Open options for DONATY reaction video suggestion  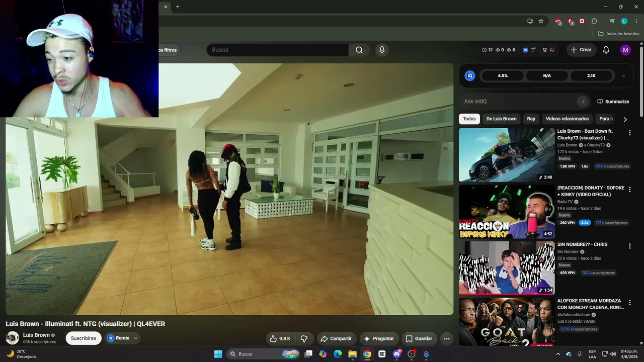click(629, 190)
